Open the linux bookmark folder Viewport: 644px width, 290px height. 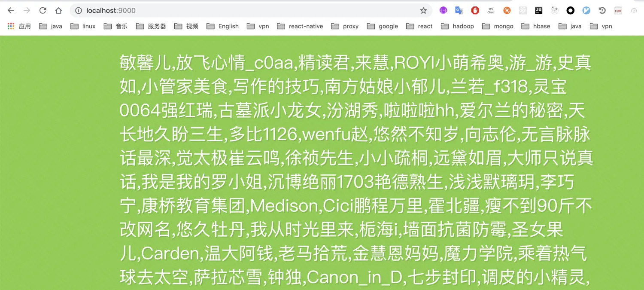(83, 26)
